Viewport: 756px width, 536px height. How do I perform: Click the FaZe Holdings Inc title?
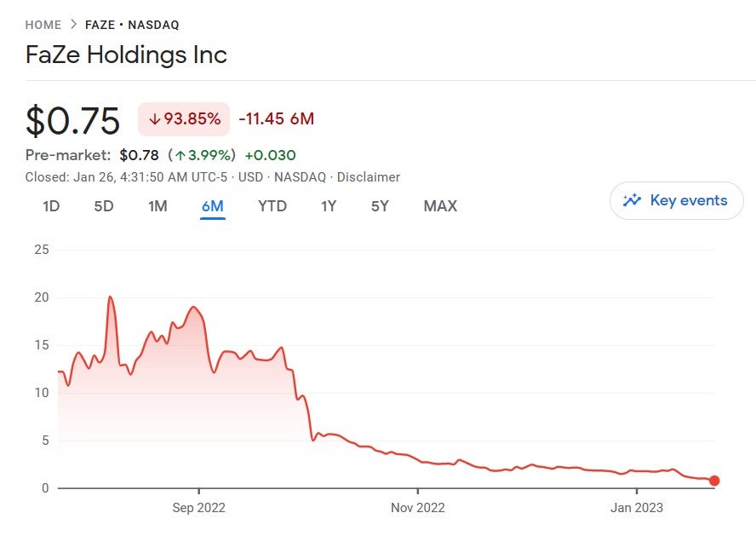(x=126, y=55)
